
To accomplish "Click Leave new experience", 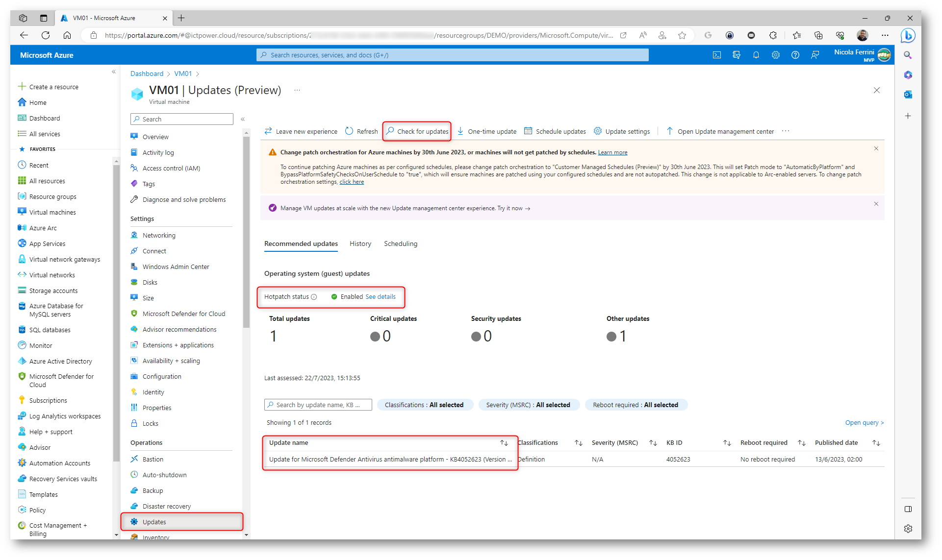I will [x=301, y=131].
